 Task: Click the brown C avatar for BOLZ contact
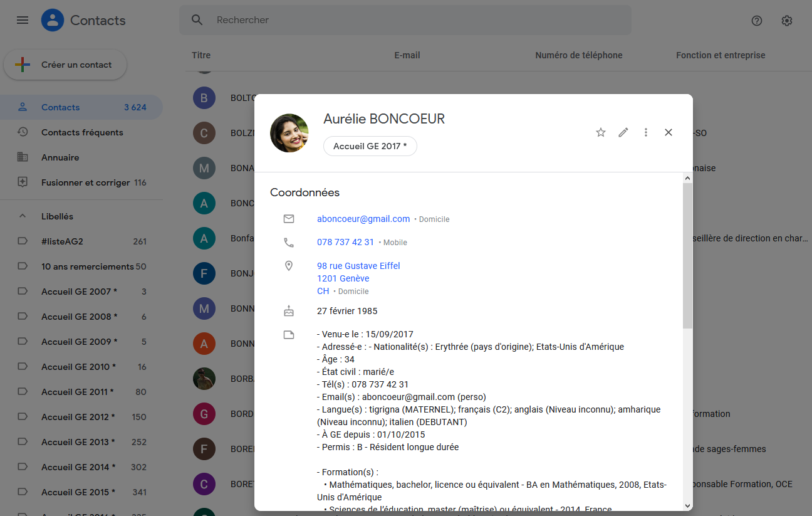point(204,133)
